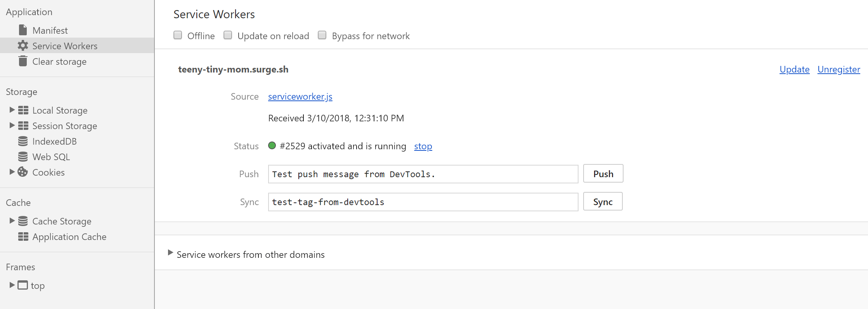Click the Application section heading
The image size is (868, 309).
pos(29,12)
